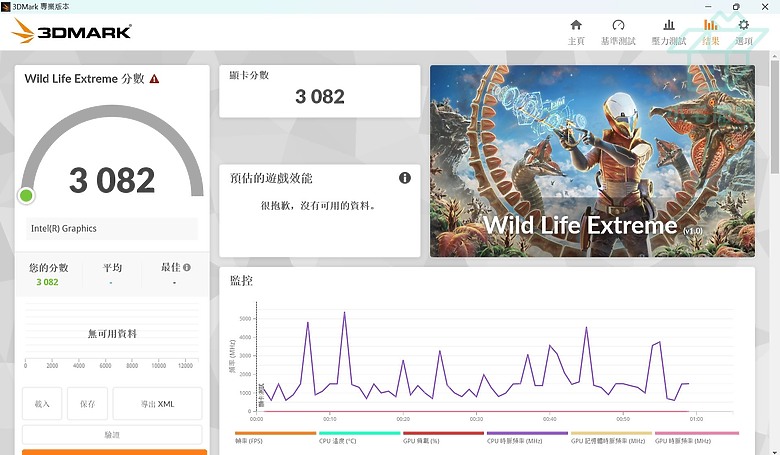Screen dimensions: 780x455
Task: Toggle the GPU 負載 (%) legend series
Action: 443,438
